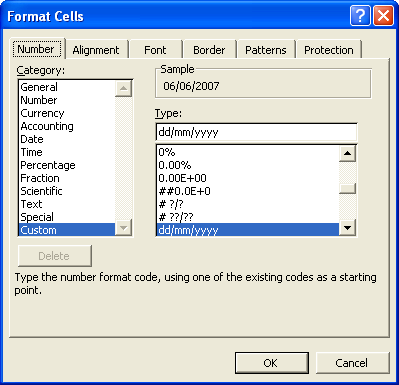Select the Patterns tab
This screenshot has width=399, height=385.
click(x=266, y=50)
